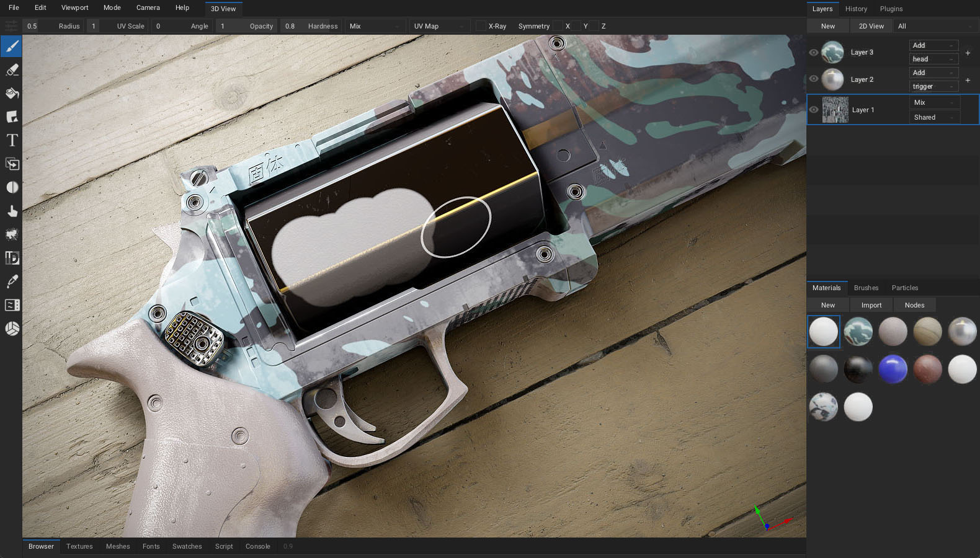This screenshot has height=558, width=980.
Task: Pick the Color ID tool
Action: (12, 258)
